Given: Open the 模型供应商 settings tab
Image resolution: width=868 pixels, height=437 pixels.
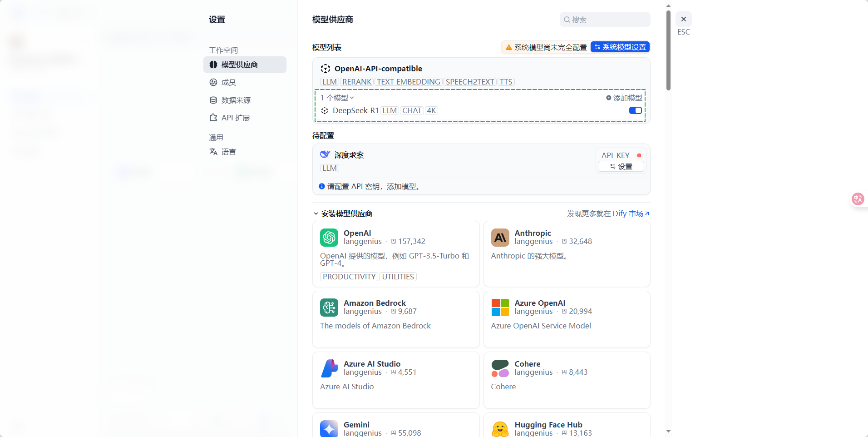Looking at the screenshot, I should click(245, 65).
